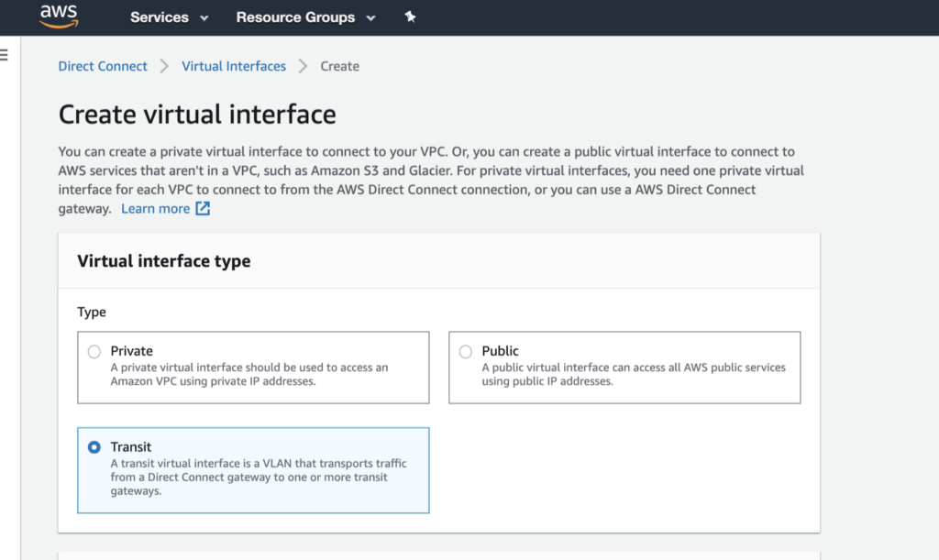Viewport: 939px width, 560px height.
Task: Click the AWS logo to return home
Action: (x=57, y=16)
